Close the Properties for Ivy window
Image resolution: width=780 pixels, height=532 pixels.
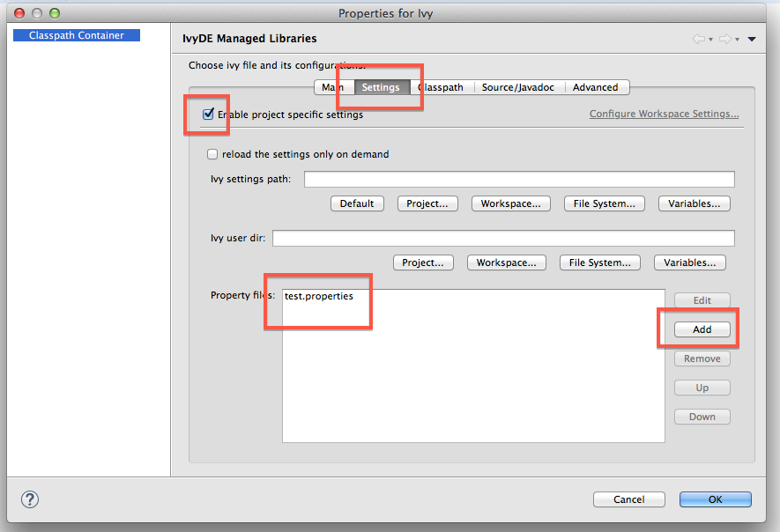(19, 13)
